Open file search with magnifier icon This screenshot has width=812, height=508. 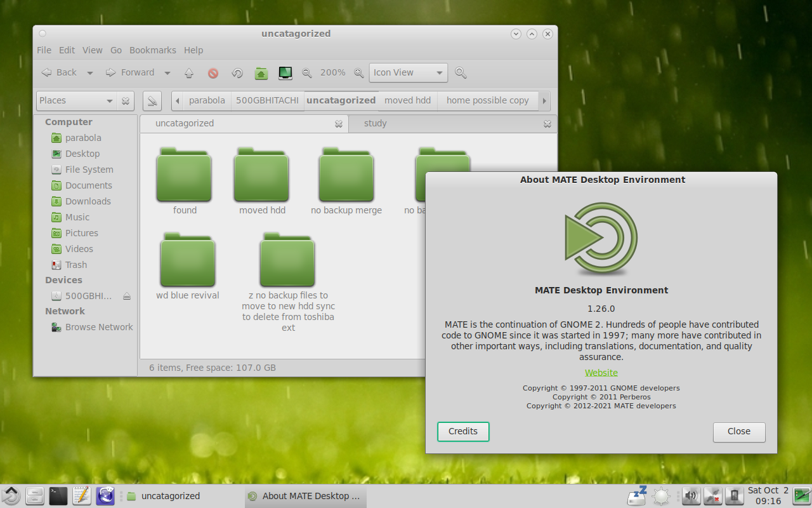click(x=461, y=73)
